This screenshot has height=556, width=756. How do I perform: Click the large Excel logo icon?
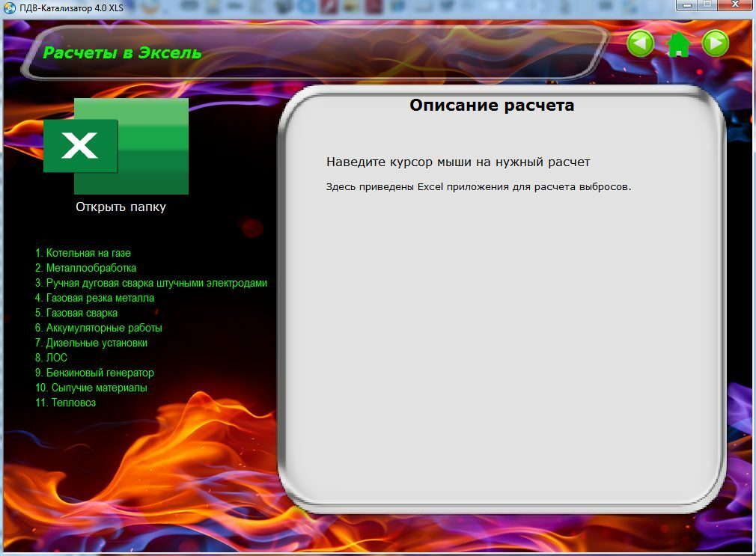pos(116,146)
